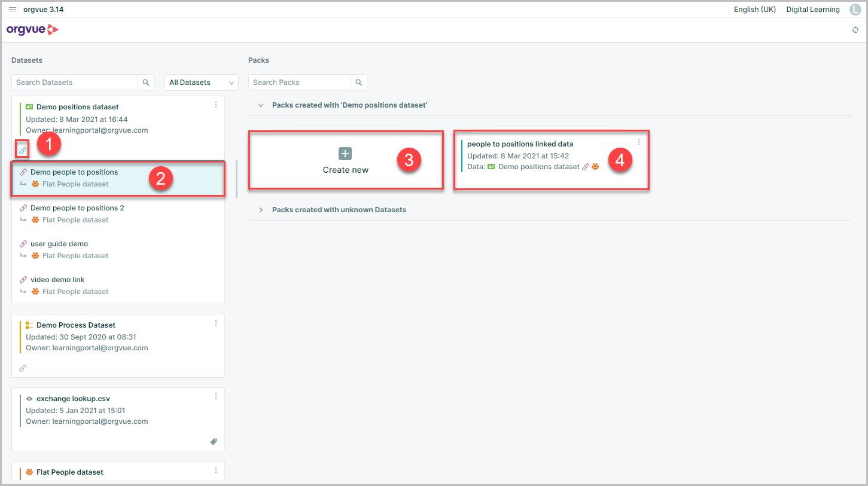Click the Search Datasets input field

[75, 82]
